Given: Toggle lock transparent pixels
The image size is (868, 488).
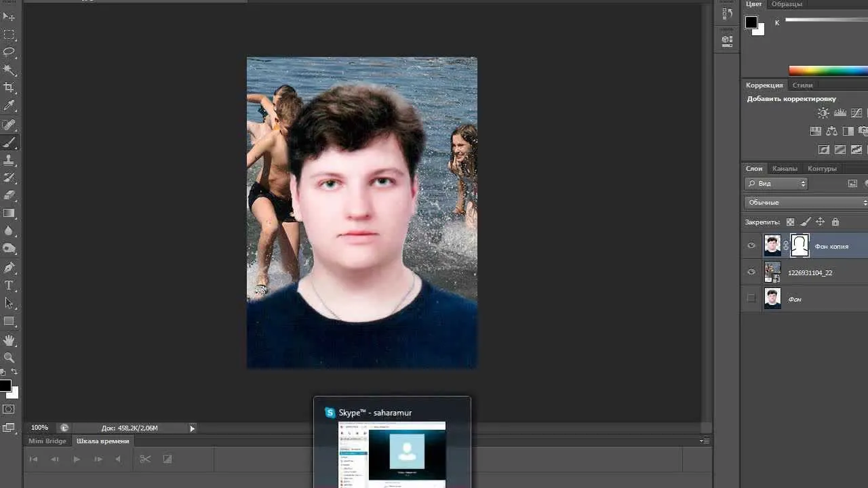Looking at the screenshot, I should (790, 222).
